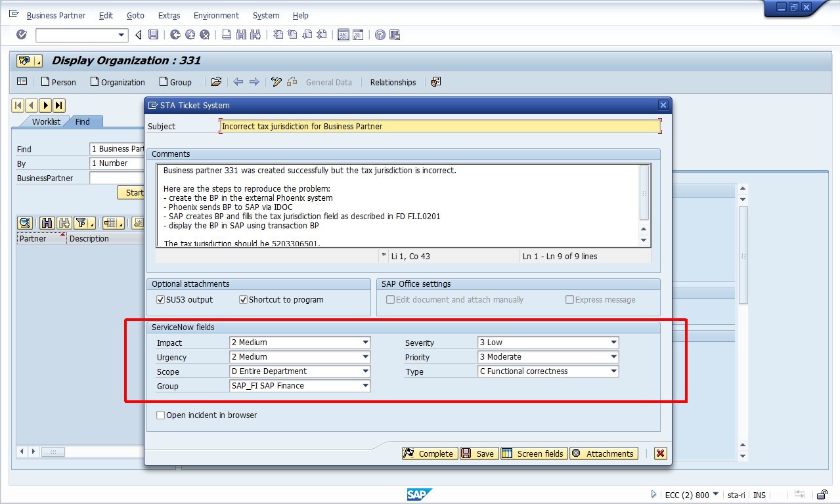Enable Open incident in browser checkbox
Viewport: 840px width, 504px height.
tap(160, 415)
